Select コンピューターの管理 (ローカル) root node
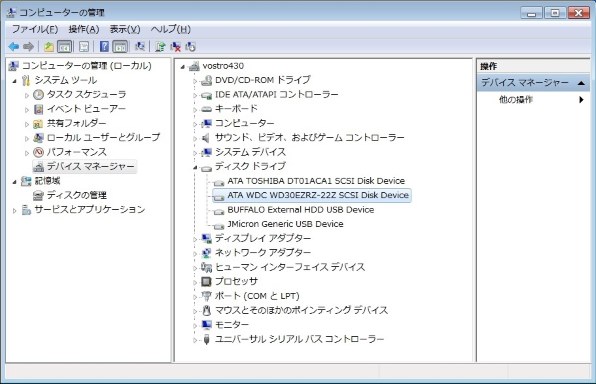Viewport: 596px width, 384px height. [x=86, y=66]
